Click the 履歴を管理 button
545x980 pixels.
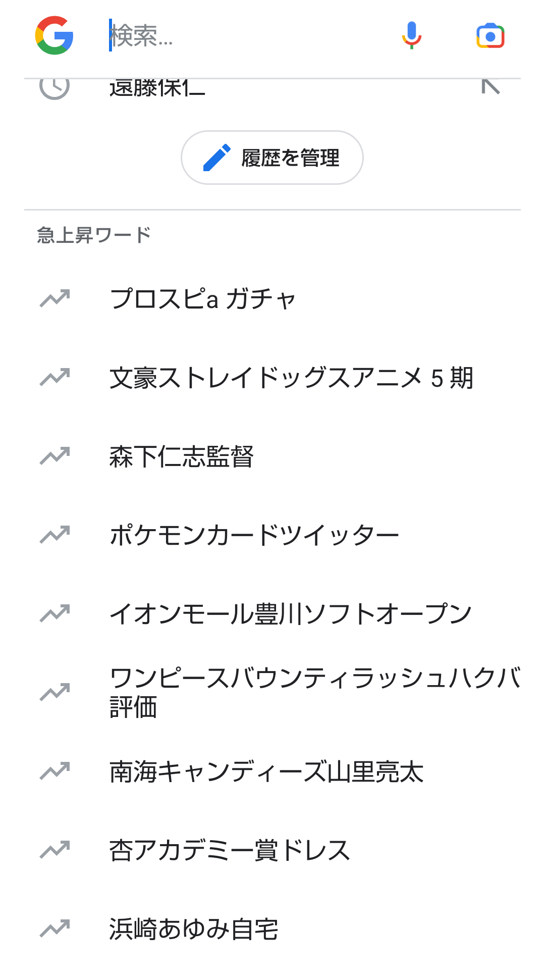[272, 158]
